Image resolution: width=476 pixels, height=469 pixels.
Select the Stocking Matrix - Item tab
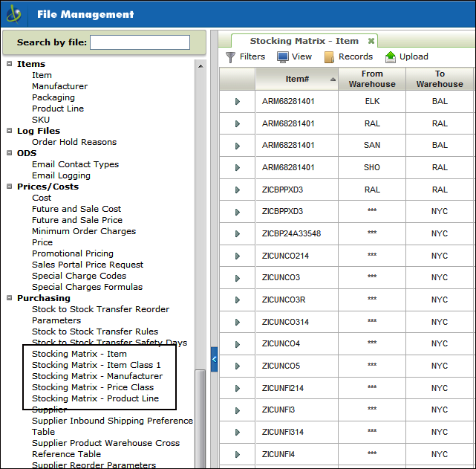click(x=304, y=41)
